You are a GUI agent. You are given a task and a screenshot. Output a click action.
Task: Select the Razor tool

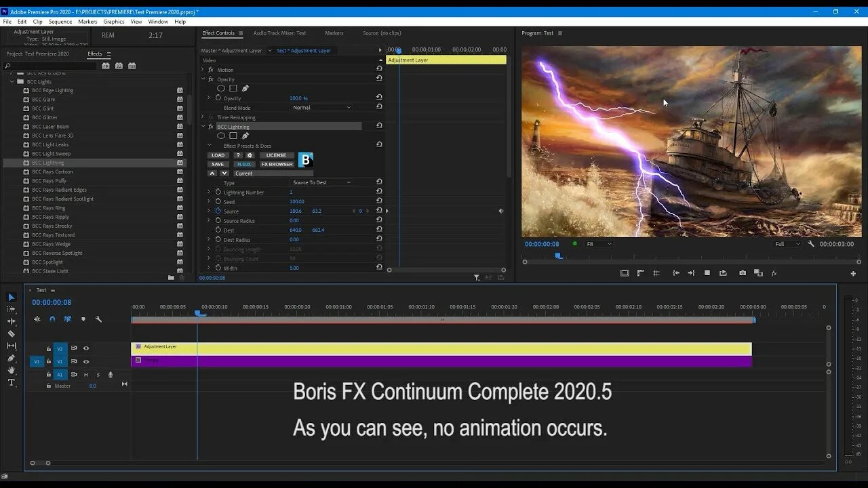point(11,333)
